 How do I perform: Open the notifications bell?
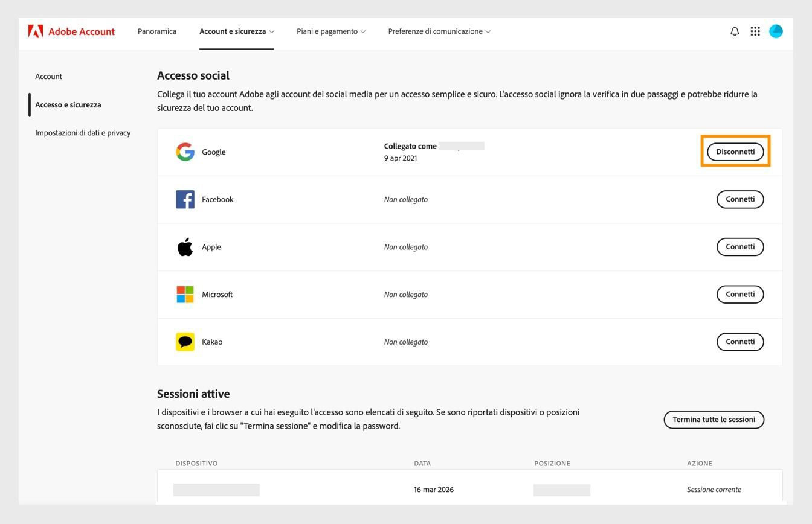tap(734, 31)
